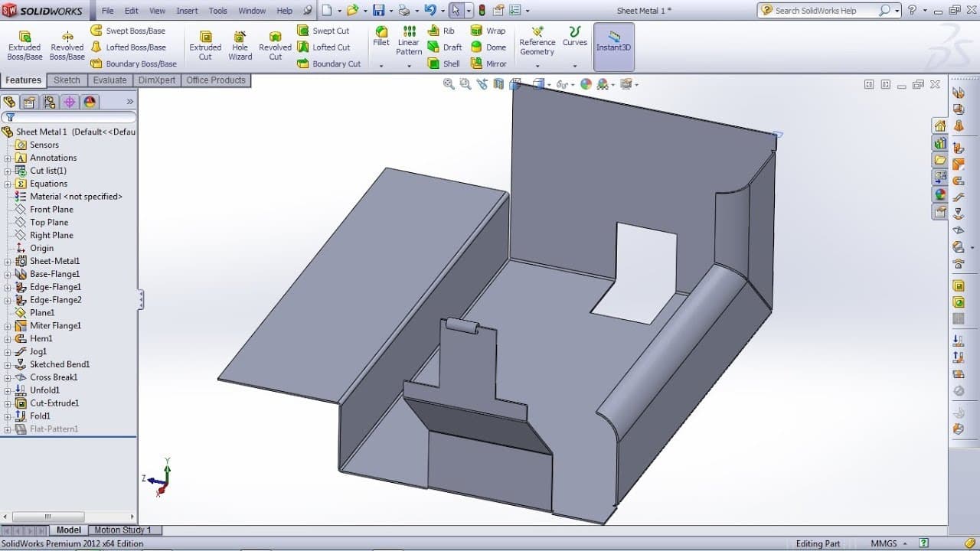This screenshot has height=551, width=980.
Task: Click the Previous View icon
Action: point(484,84)
